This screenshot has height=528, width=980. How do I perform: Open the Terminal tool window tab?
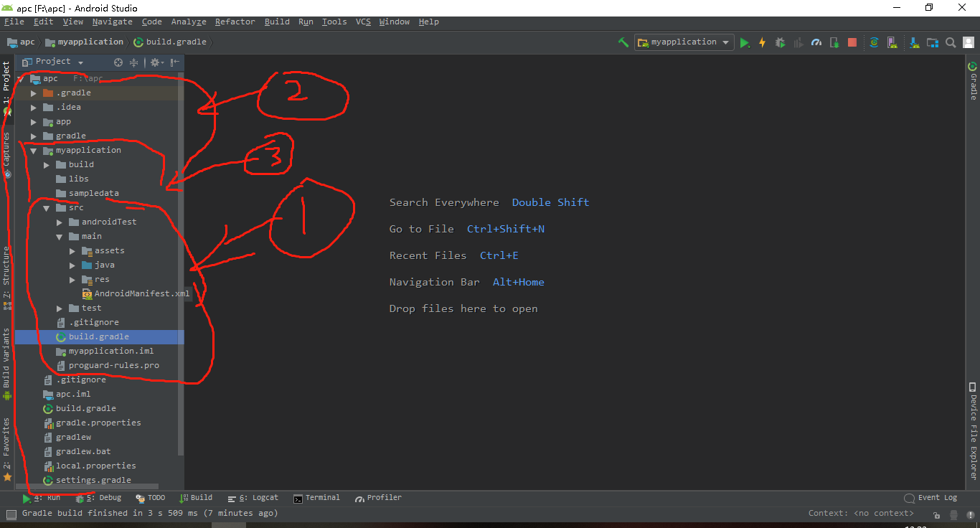316,498
